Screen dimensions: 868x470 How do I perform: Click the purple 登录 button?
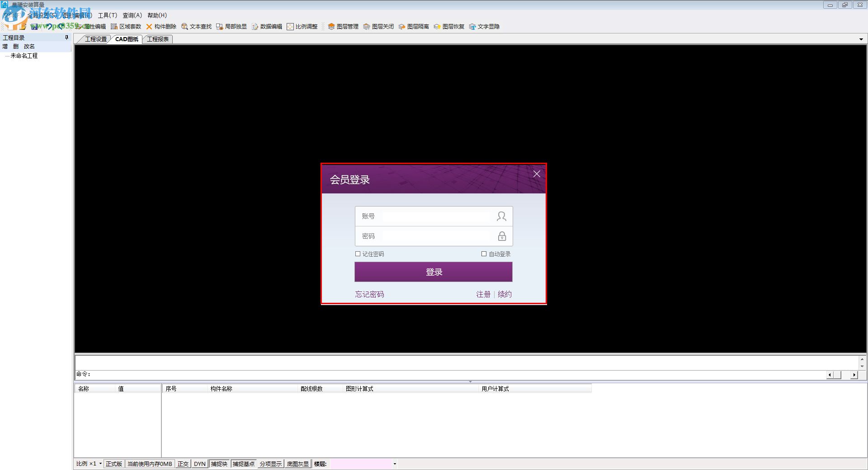[434, 272]
